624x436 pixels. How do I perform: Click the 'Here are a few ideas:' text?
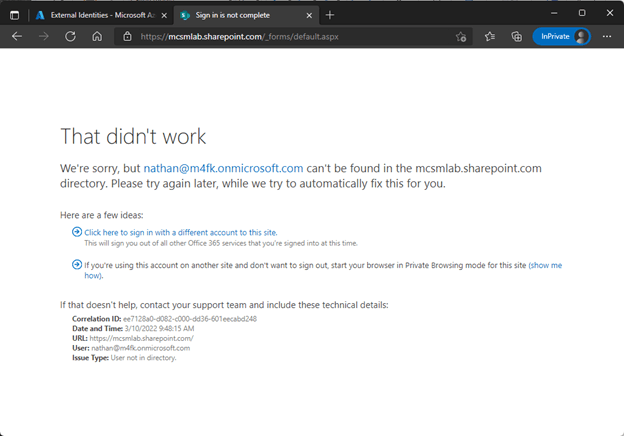pyautogui.click(x=101, y=215)
